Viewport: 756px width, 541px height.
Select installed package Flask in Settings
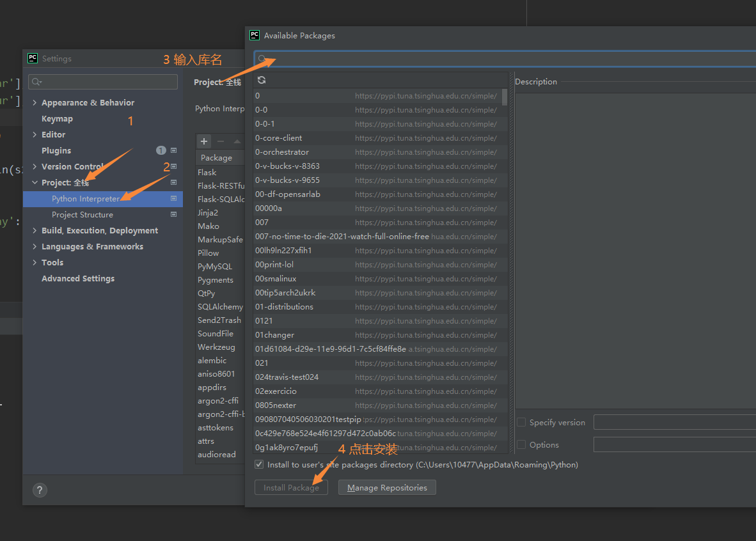220,172
